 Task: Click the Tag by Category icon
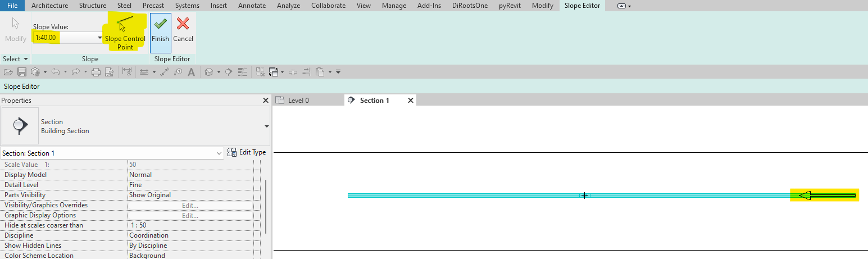click(178, 72)
